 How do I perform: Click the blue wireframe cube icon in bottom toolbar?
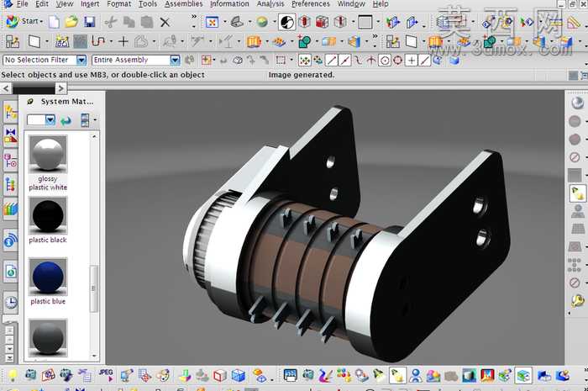[x=239, y=375]
